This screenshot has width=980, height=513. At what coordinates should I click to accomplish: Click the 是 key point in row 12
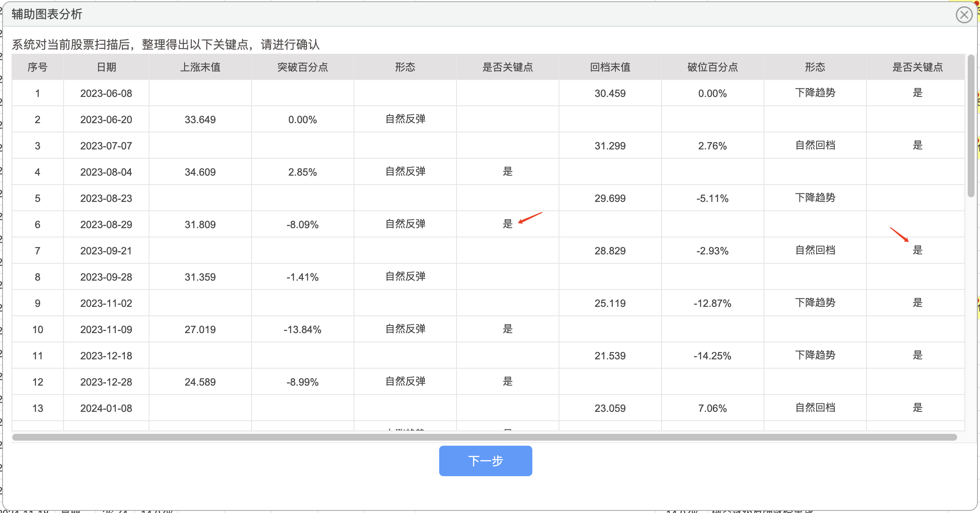(x=507, y=381)
